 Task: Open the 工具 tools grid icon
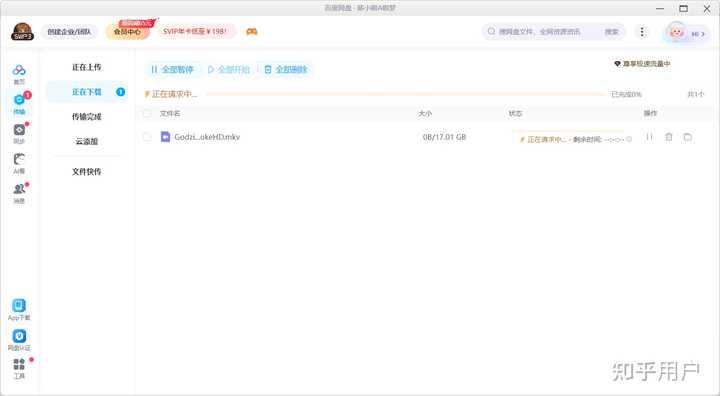pos(19,365)
